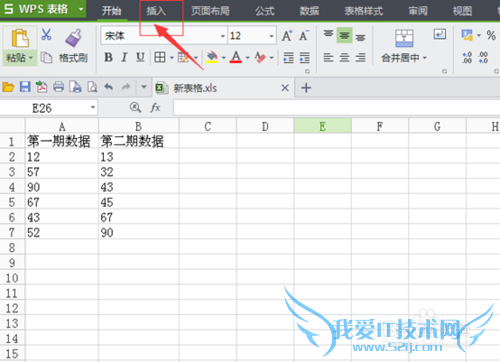
Task: Click the currency format icon
Action: pyautogui.click(x=467, y=35)
